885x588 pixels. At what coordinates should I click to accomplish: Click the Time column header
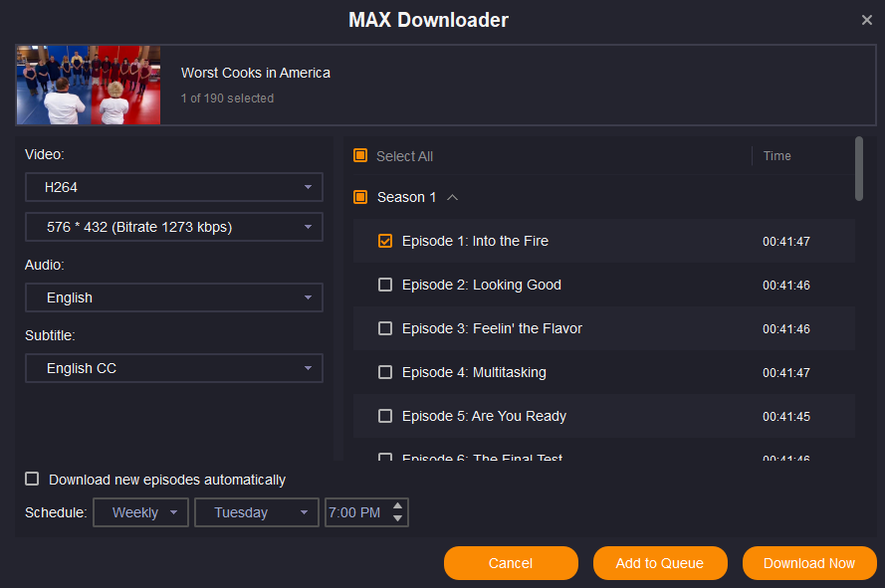click(776, 156)
